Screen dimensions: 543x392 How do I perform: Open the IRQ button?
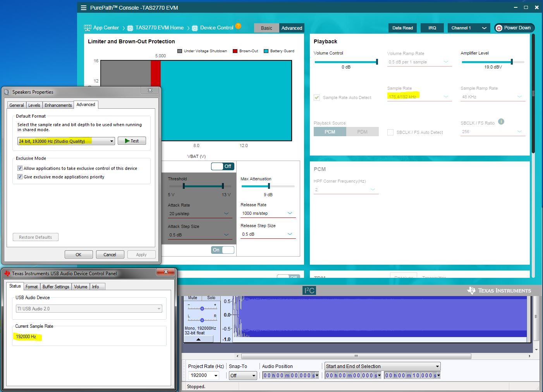432,28
